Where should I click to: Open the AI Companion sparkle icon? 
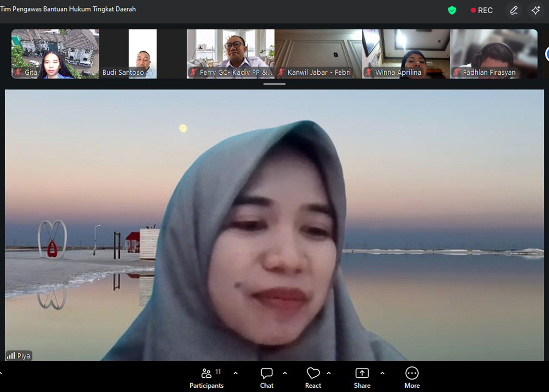[x=535, y=10]
